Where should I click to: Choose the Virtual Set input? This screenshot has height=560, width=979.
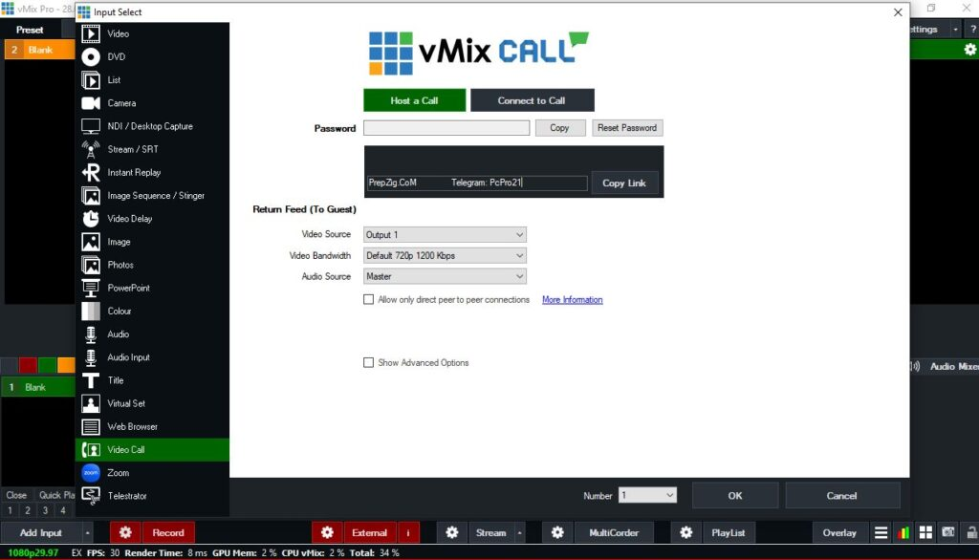tap(152, 403)
